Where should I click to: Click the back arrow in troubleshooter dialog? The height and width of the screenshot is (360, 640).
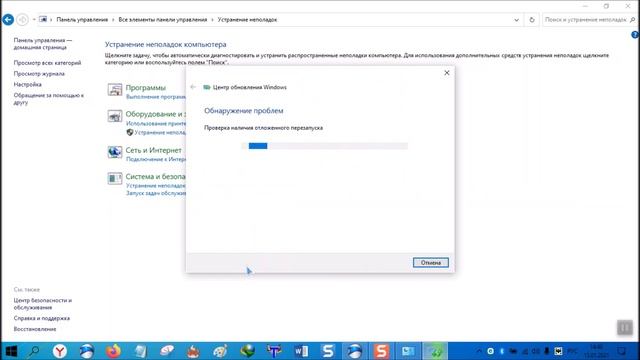pyautogui.click(x=193, y=87)
